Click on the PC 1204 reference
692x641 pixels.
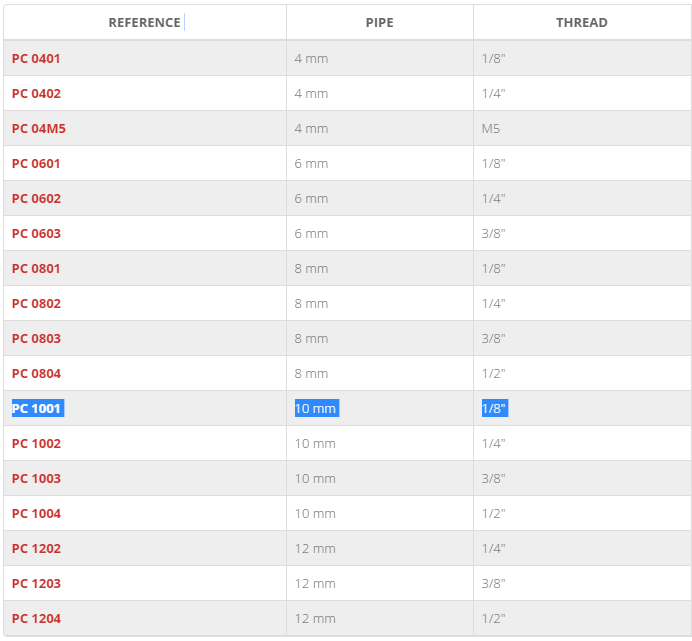pyautogui.click(x=37, y=618)
